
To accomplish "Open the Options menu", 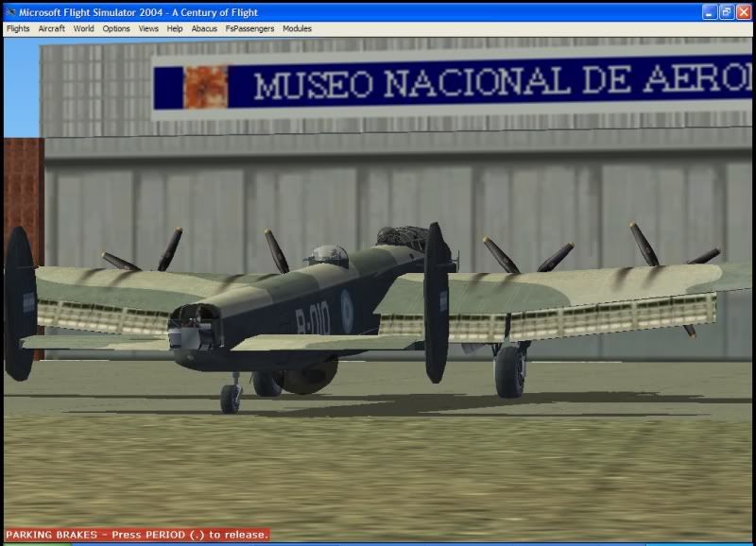I will (116, 29).
